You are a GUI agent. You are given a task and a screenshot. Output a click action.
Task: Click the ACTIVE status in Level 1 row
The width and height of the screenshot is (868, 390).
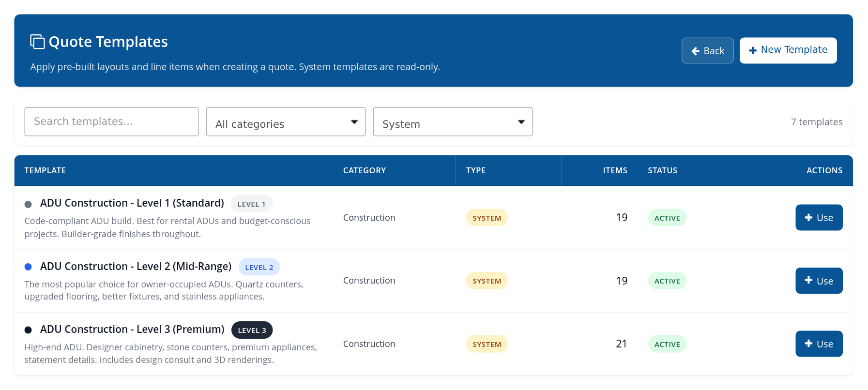click(x=667, y=218)
